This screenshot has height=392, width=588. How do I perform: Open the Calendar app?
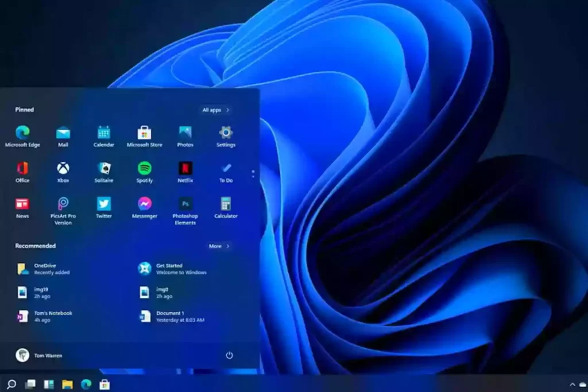point(104,137)
